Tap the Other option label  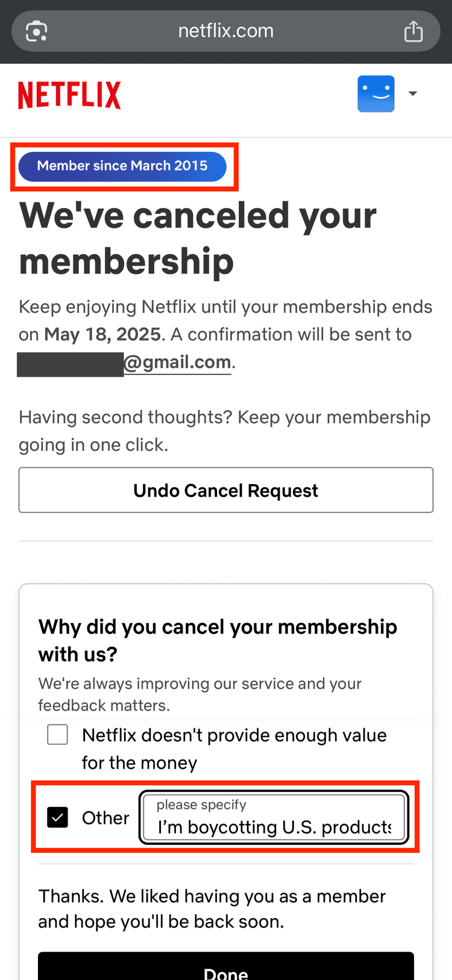pos(105,818)
